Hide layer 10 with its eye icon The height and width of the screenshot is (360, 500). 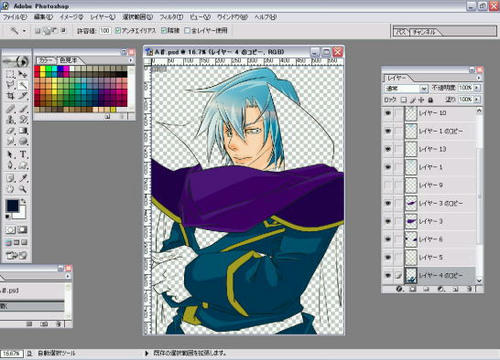coord(388,113)
